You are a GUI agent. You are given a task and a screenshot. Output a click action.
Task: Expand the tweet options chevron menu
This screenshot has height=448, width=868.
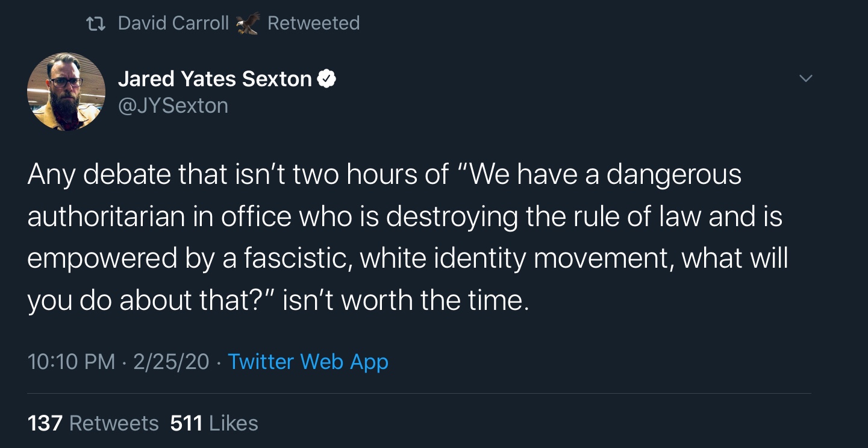[805, 79]
